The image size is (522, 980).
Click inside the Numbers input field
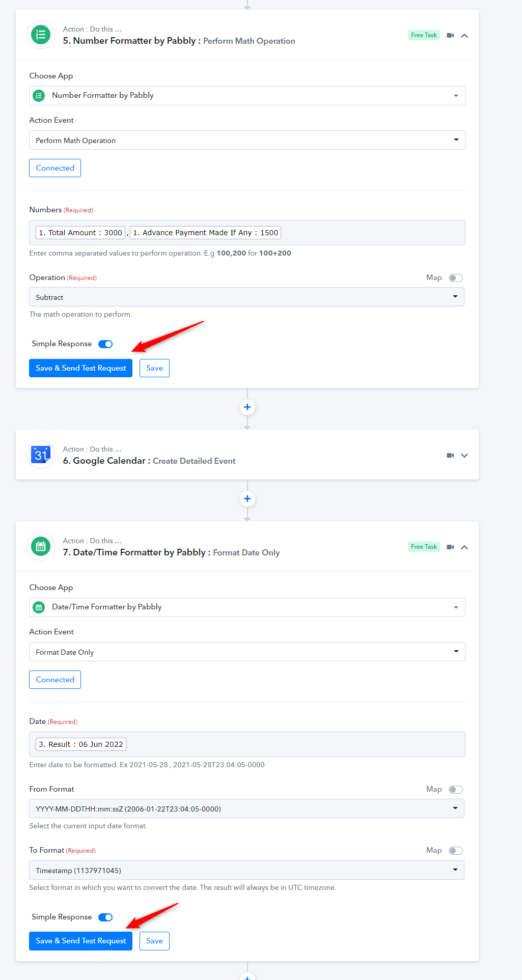point(247,233)
